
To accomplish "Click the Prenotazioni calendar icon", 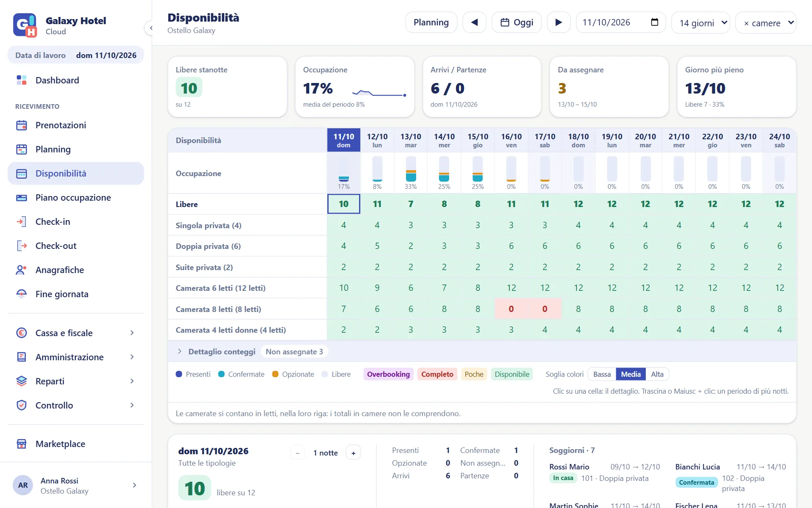I will 22,125.
